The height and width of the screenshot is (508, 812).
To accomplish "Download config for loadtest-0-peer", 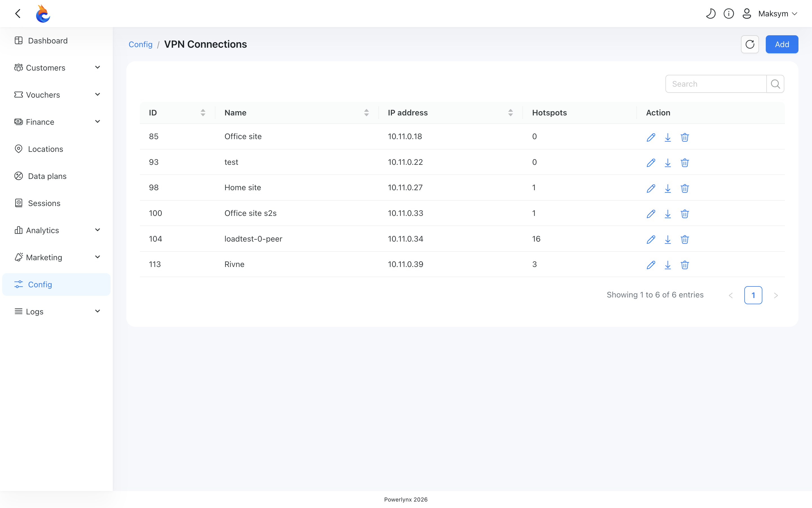I will point(668,240).
